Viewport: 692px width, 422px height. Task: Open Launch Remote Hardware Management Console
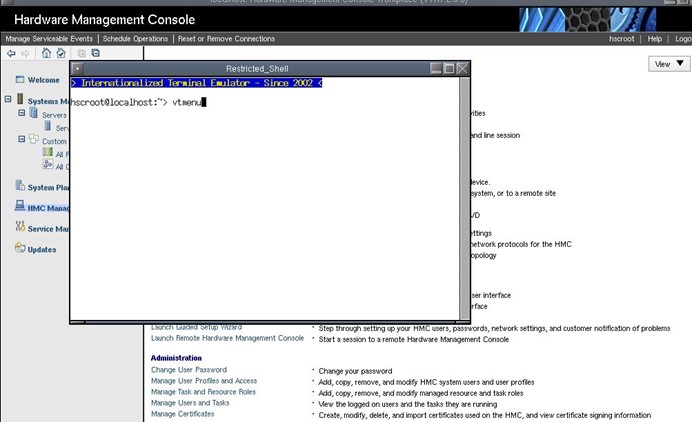pyautogui.click(x=227, y=338)
